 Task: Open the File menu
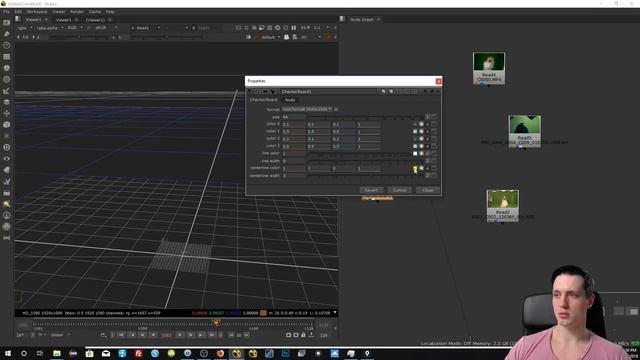click(x=6, y=12)
